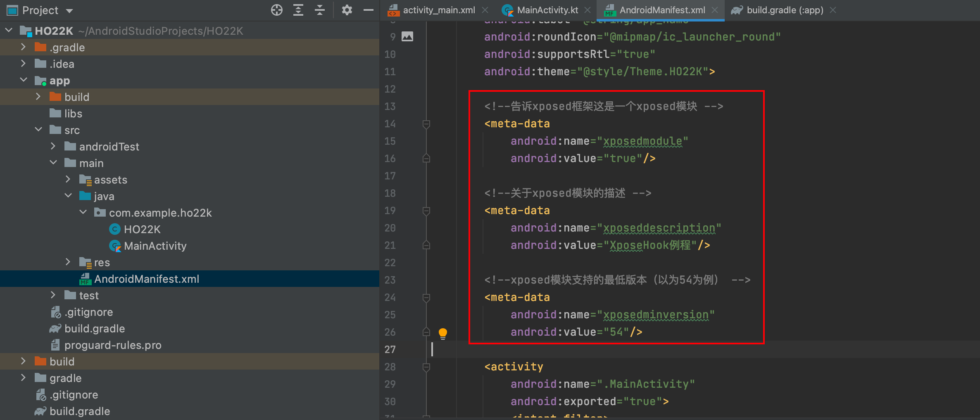Expand the assets folder
The image size is (980, 420).
[68, 179]
